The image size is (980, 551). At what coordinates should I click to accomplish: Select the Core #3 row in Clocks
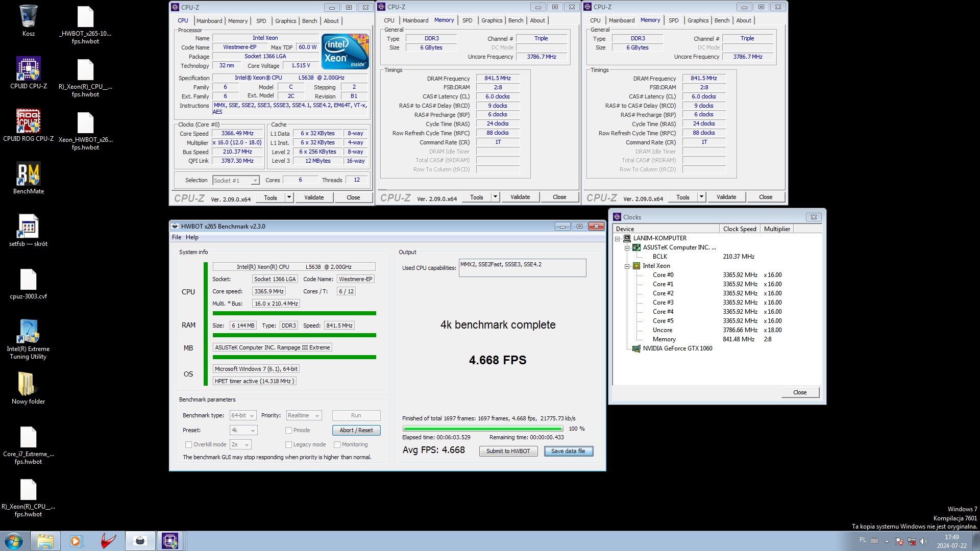[717, 303]
